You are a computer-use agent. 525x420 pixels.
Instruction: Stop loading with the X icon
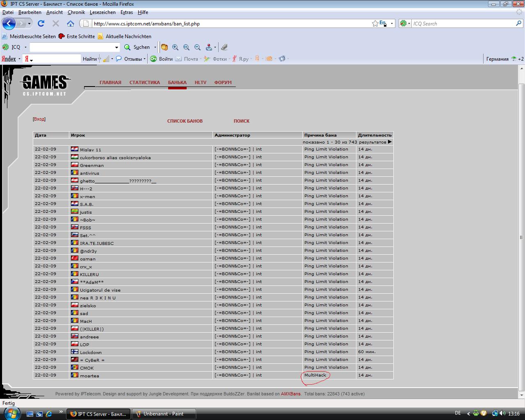[x=56, y=23]
